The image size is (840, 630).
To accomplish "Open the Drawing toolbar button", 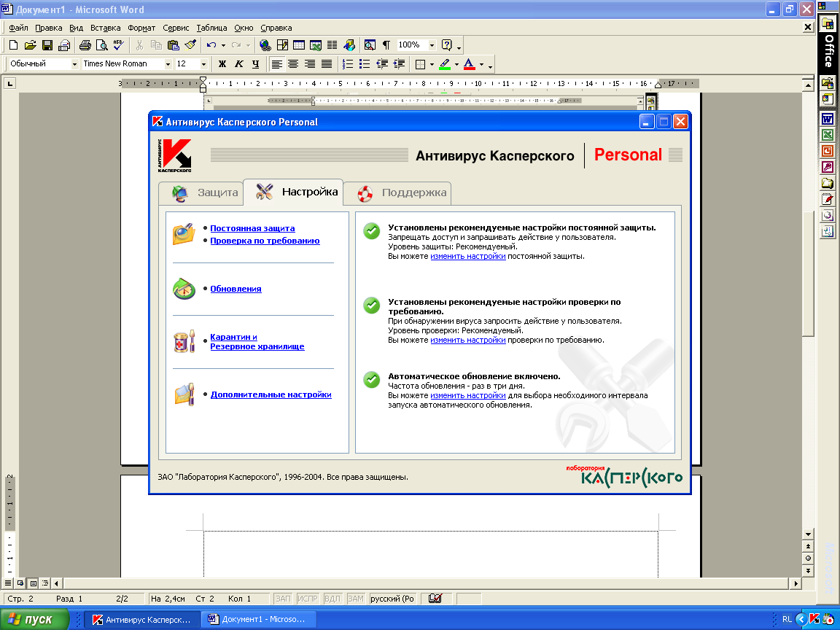I will [349, 45].
